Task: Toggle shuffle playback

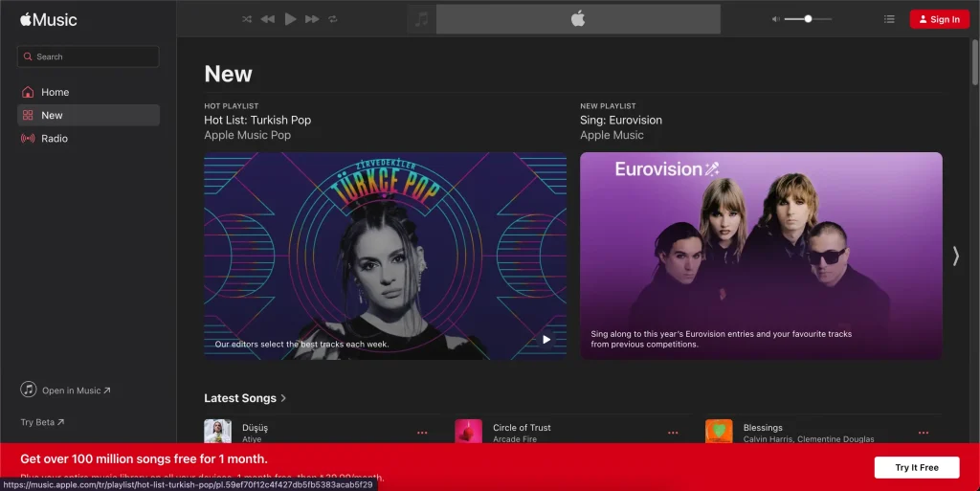Action: click(x=247, y=19)
